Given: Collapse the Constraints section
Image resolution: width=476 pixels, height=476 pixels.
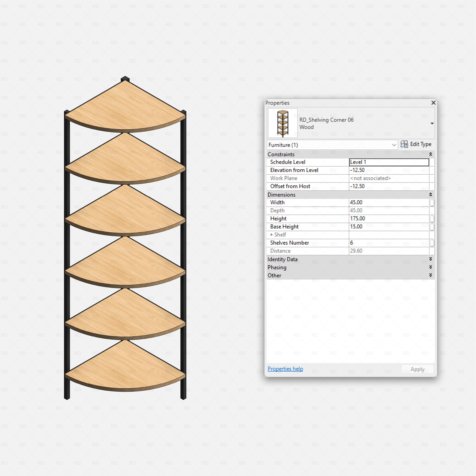Looking at the screenshot, I should point(431,154).
